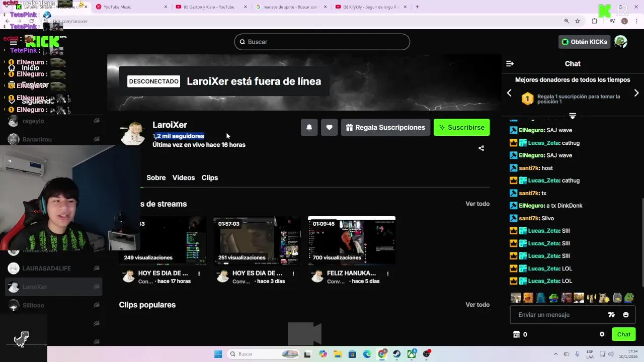Collapse the chat panel using the arrow icon
Image resolution: width=644 pixels, height=362 pixels.
point(510,64)
